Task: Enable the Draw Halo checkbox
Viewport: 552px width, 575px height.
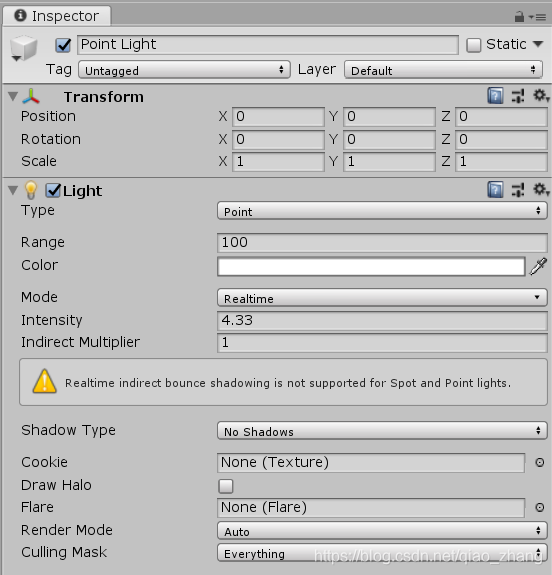Action: point(226,486)
